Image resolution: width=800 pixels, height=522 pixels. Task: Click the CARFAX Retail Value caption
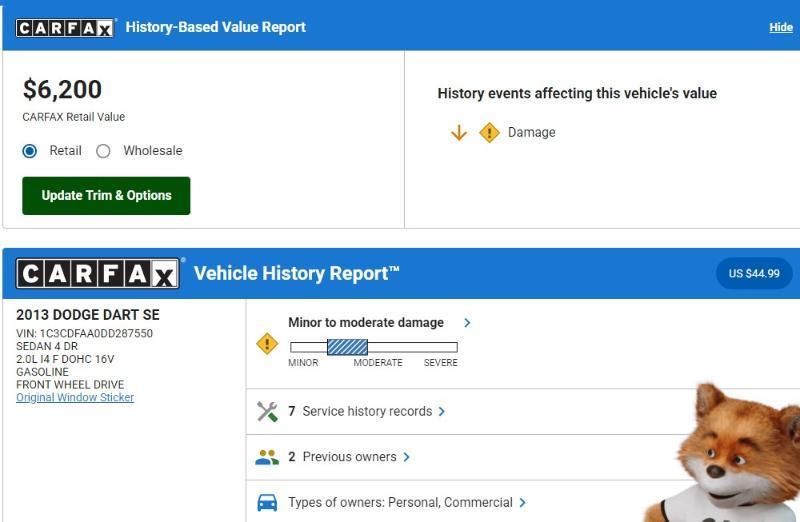pos(73,117)
